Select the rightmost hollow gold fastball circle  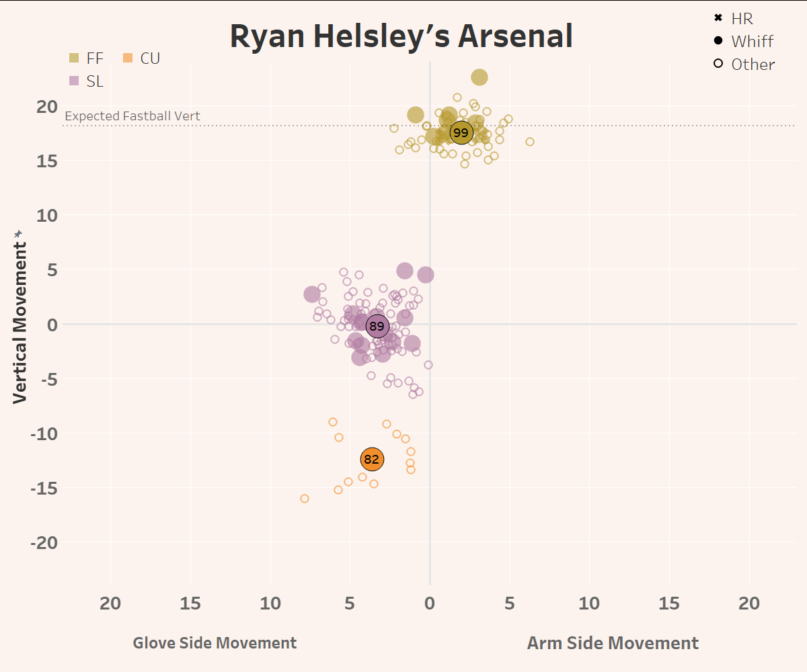click(530, 142)
